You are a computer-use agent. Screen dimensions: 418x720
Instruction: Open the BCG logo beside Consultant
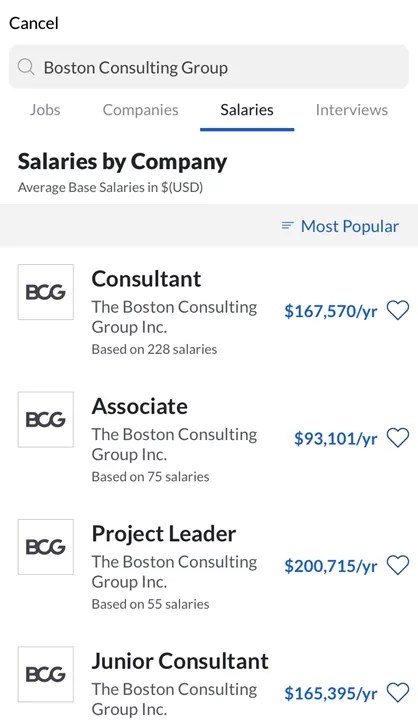tap(45, 292)
